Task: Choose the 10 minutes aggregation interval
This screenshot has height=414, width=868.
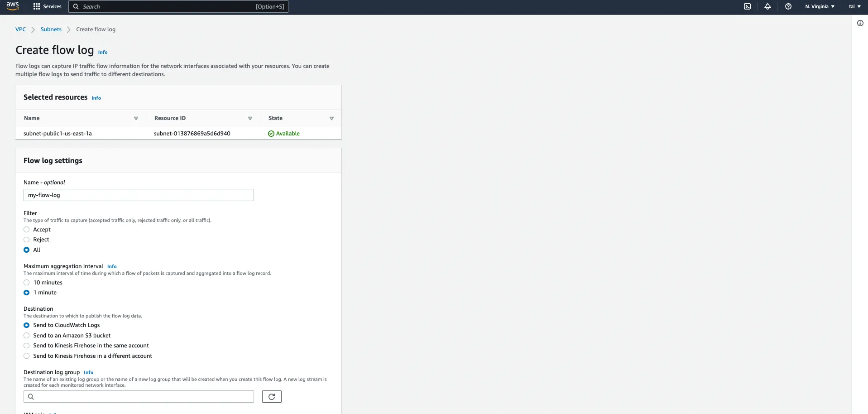Action: point(27,283)
